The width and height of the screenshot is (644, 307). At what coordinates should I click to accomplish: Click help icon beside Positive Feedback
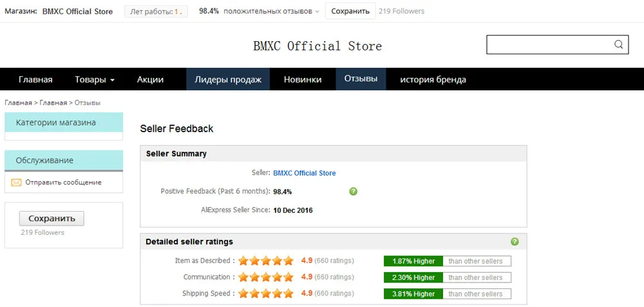pos(353,192)
